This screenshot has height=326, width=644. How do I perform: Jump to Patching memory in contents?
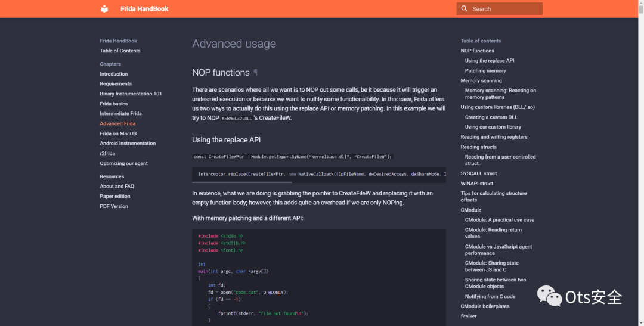tap(485, 70)
